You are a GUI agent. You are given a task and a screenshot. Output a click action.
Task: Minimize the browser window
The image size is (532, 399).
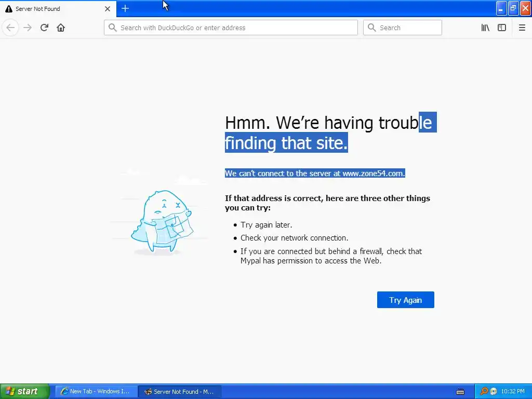[x=501, y=8]
